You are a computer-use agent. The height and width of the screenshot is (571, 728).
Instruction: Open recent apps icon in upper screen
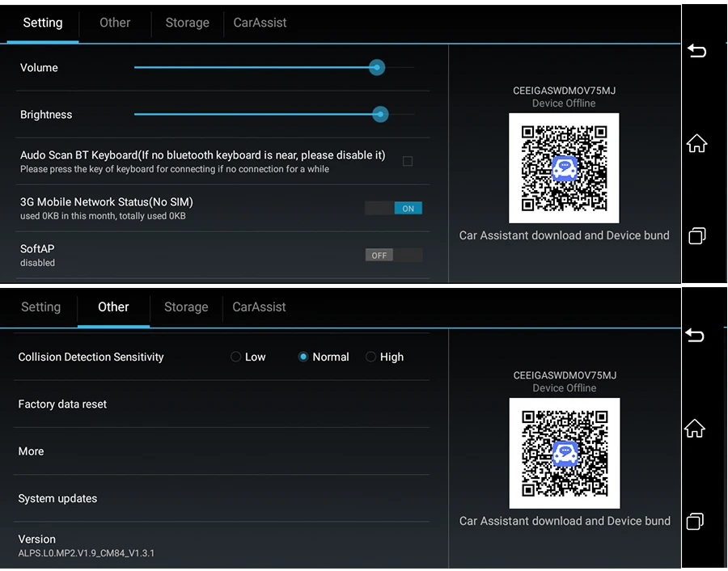pyautogui.click(x=697, y=236)
